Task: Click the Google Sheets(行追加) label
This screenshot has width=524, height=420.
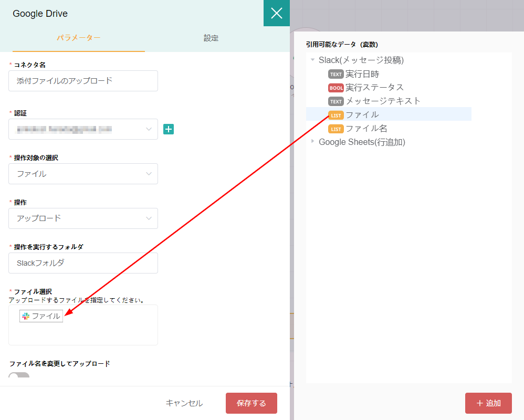Action: click(362, 142)
